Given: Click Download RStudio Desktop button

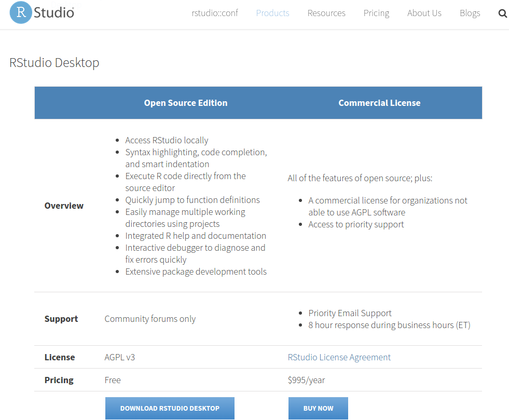Looking at the screenshot, I should pos(170,408).
